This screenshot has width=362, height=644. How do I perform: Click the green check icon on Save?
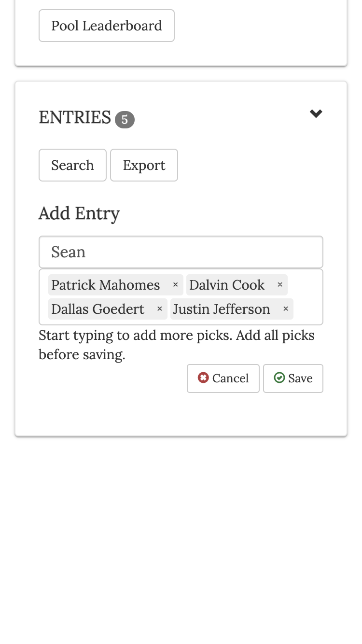[x=279, y=378]
